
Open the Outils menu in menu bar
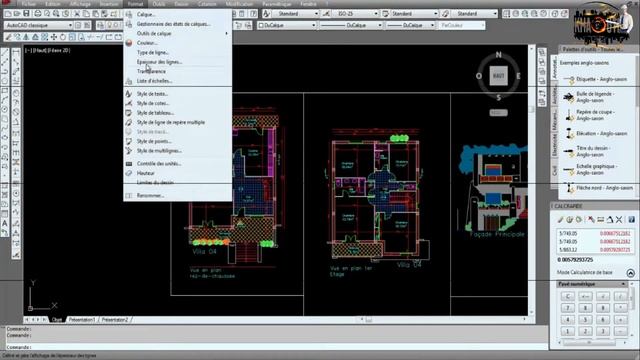pos(159,4)
